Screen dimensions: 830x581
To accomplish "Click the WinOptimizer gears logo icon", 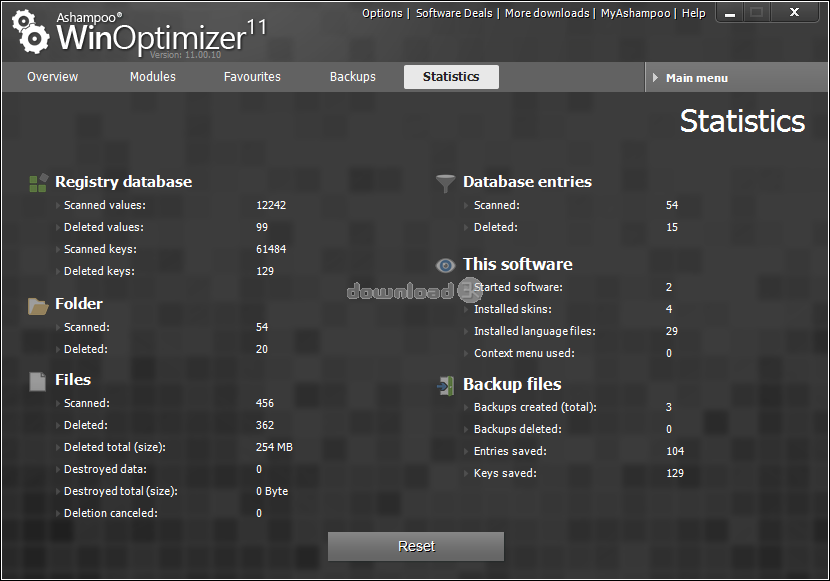I will click(31, 32).
